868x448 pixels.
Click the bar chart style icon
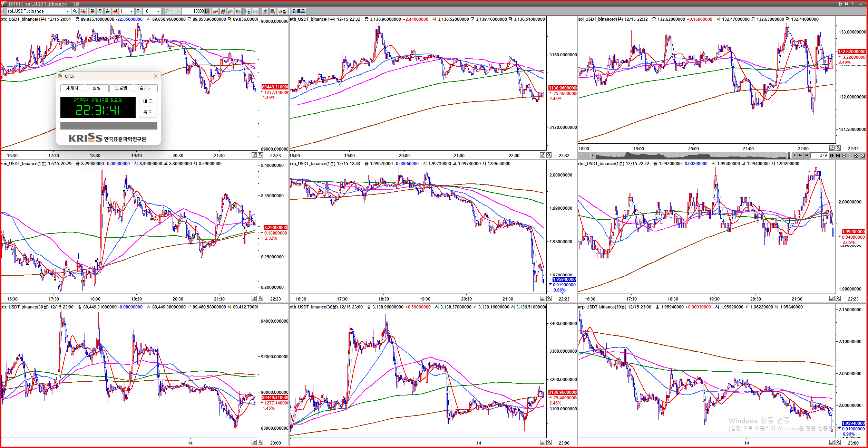[230, 11]
